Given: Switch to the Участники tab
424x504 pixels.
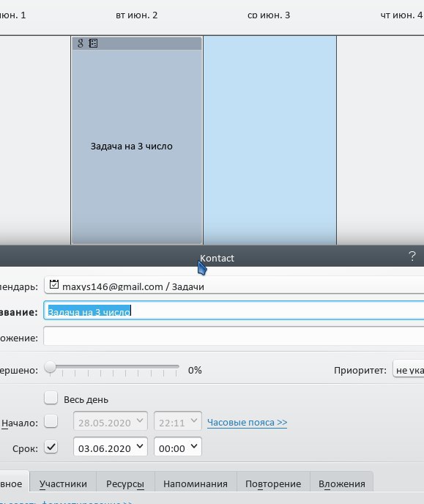Looking at the screenshot, I should [x=63, y=482].
